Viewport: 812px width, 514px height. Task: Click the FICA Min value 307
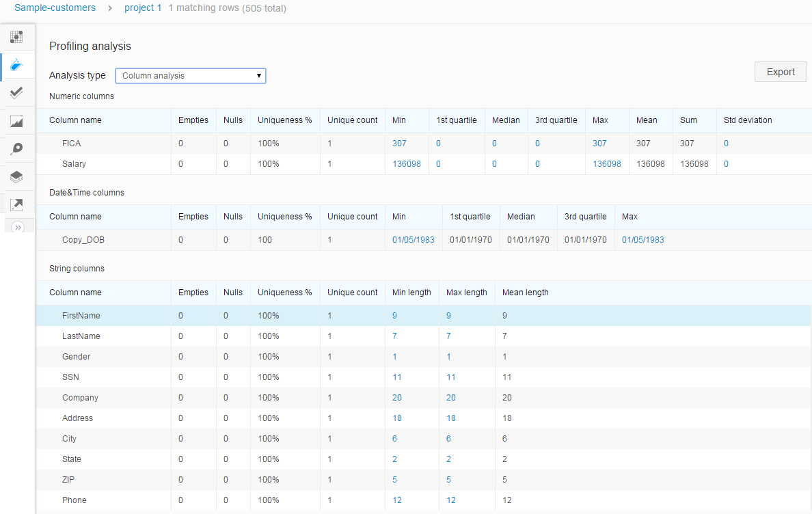(399, 144)
